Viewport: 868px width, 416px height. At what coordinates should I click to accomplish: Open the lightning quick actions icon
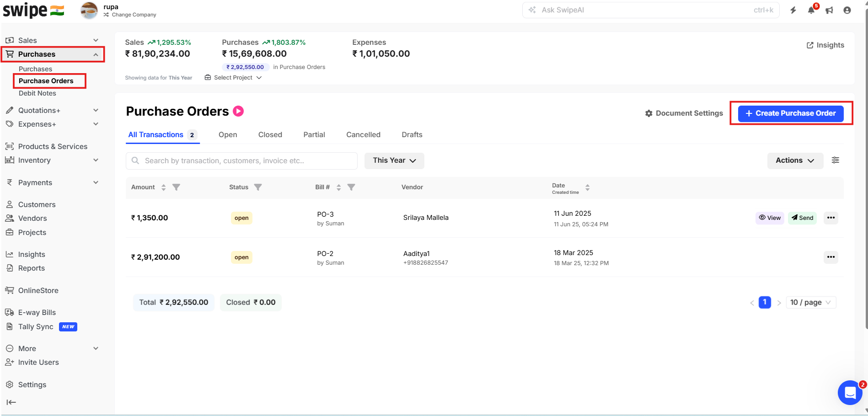pyautogui.click(x=793, y=11)
